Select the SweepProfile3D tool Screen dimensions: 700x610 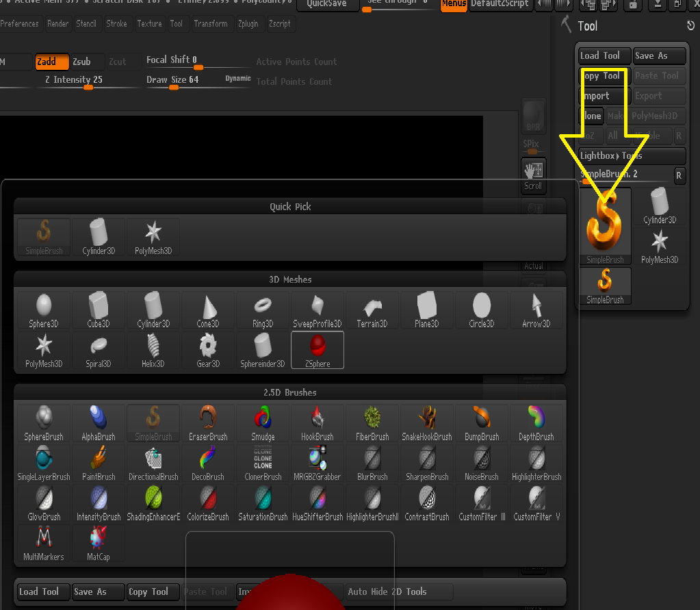point(317,310)
